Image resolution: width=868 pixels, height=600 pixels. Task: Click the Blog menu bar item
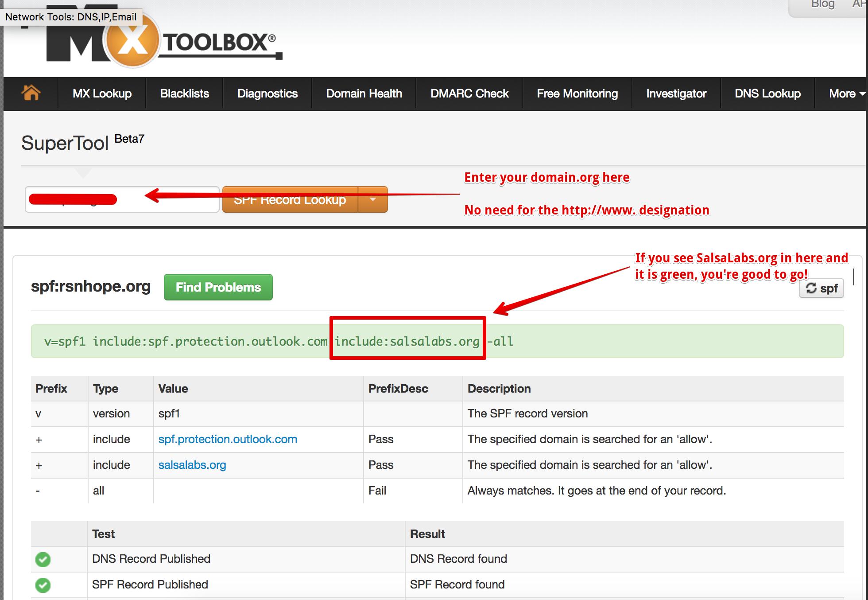pyautogui.click(x=818, y=4)
